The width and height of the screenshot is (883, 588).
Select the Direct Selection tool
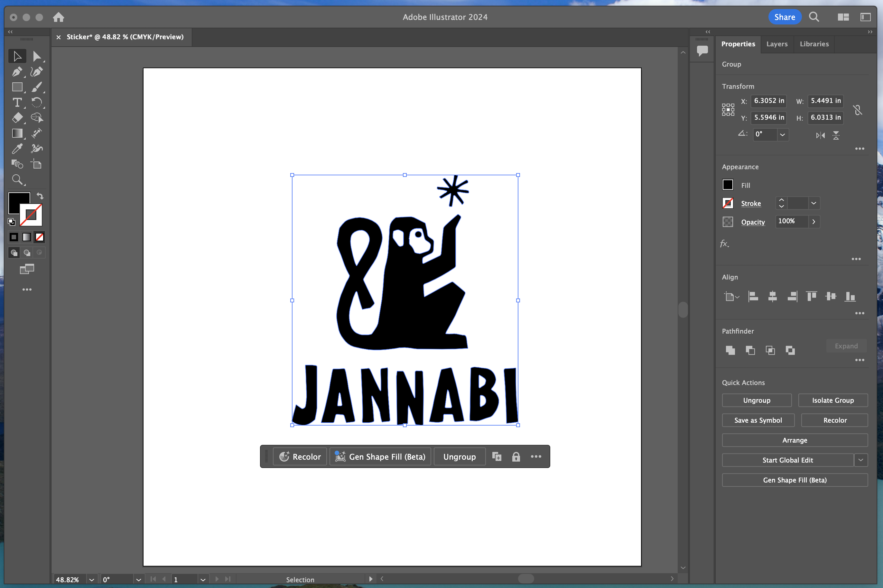click(36, 56)
